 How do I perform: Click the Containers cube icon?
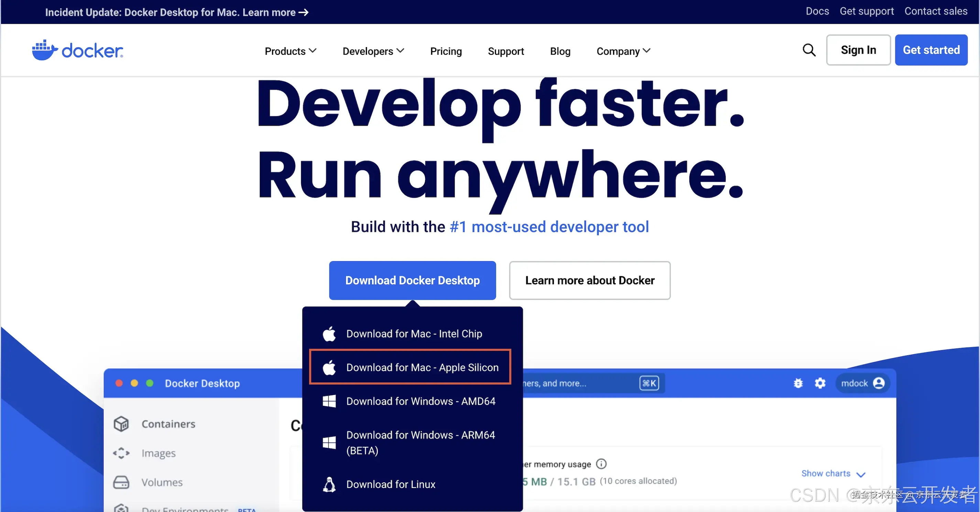[x=121, y=424]
